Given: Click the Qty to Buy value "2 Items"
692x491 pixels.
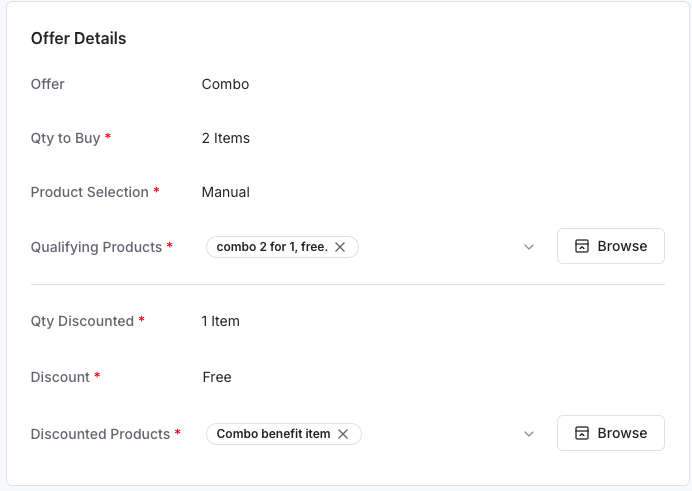Looking at the screenshot, I should 226,138.
